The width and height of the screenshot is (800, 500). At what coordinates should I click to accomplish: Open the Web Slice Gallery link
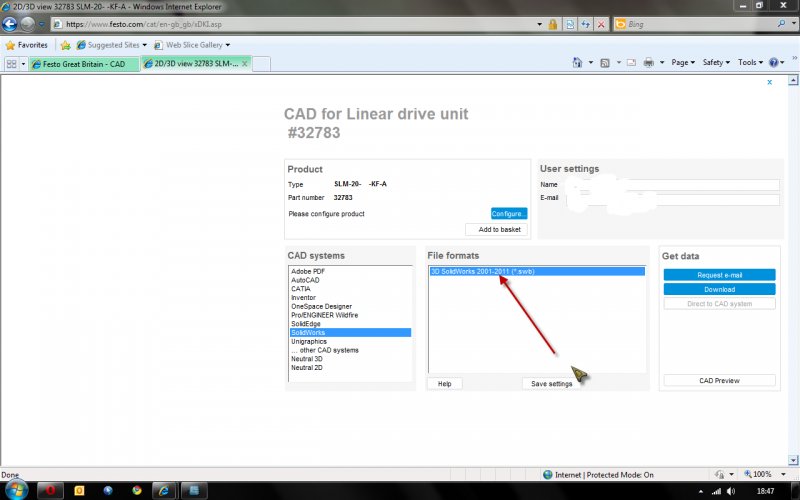pos(191,45)
